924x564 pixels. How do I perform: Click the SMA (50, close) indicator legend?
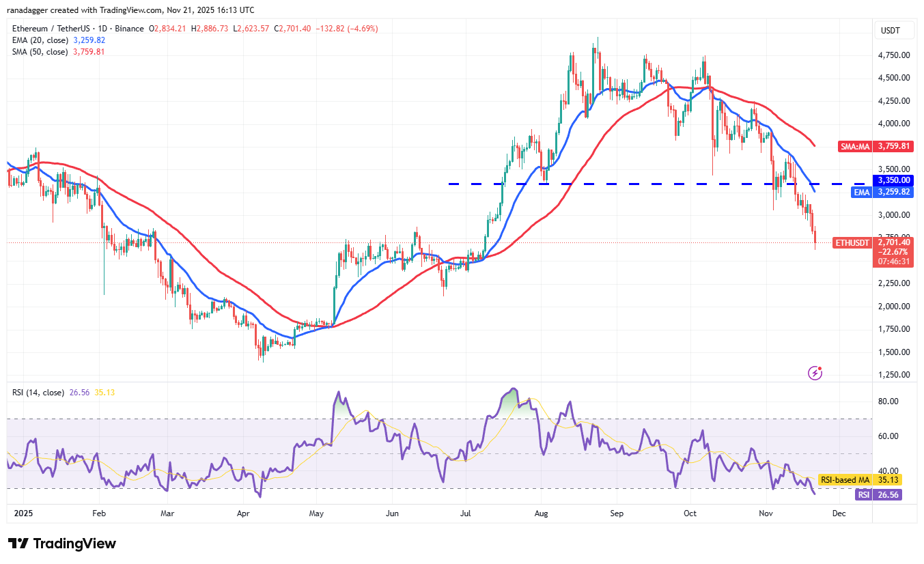tap(42, 51)
